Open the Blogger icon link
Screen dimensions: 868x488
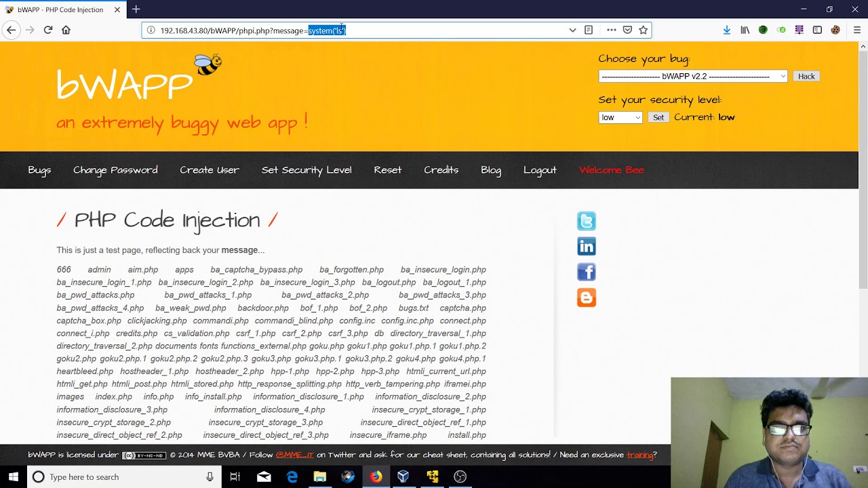[x=587, y=297]
